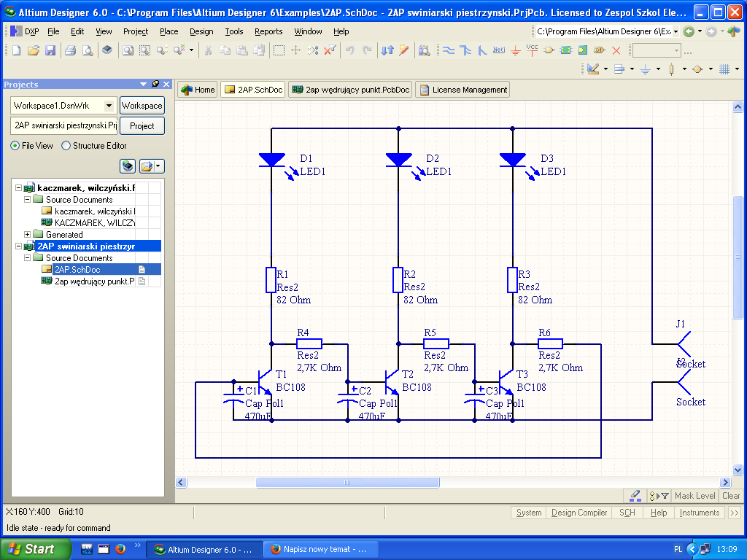747x560 pixels.
Task: Click the red X No ERC icon
Action: (616, 50)
